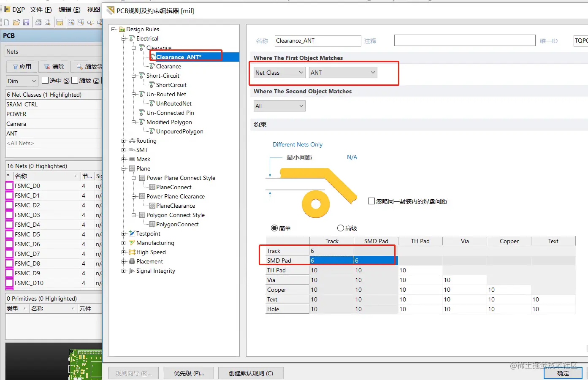This screenshot has width=588, height=380.
Task: Click the 注释 comment input field
Action: coord(465,41)
